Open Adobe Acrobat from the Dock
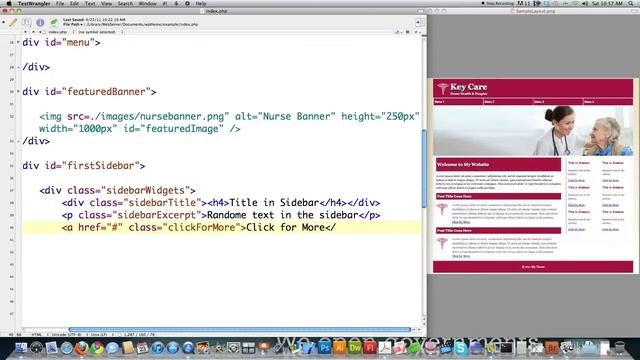This screenshot has width=640, height=360. click(385, 348)
